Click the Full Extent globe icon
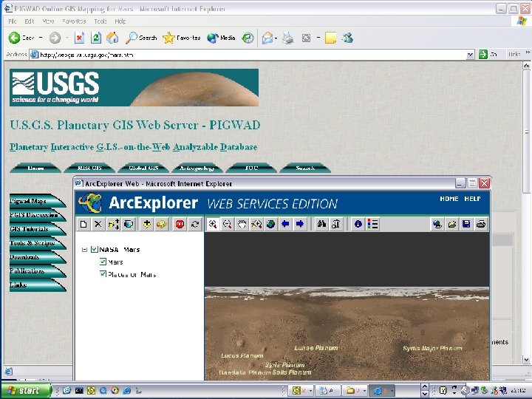Screen dimensions: 532x399 click(x=270, y=224)
